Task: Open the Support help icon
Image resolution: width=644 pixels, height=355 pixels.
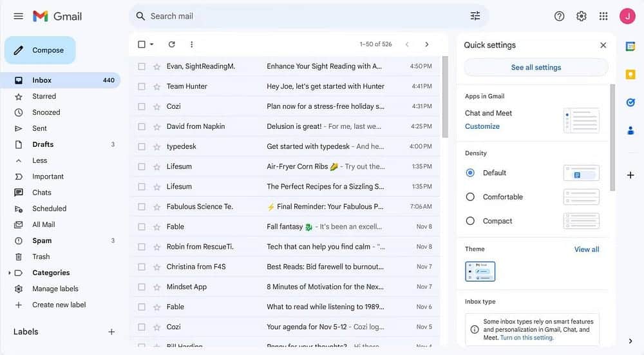Action: [559, 16]
